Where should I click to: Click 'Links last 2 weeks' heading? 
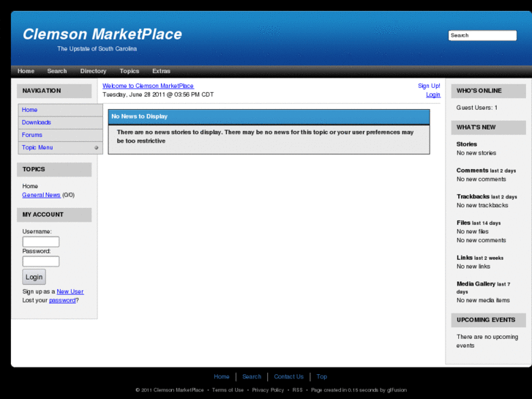pyautogui.click(x=480, y=258)
